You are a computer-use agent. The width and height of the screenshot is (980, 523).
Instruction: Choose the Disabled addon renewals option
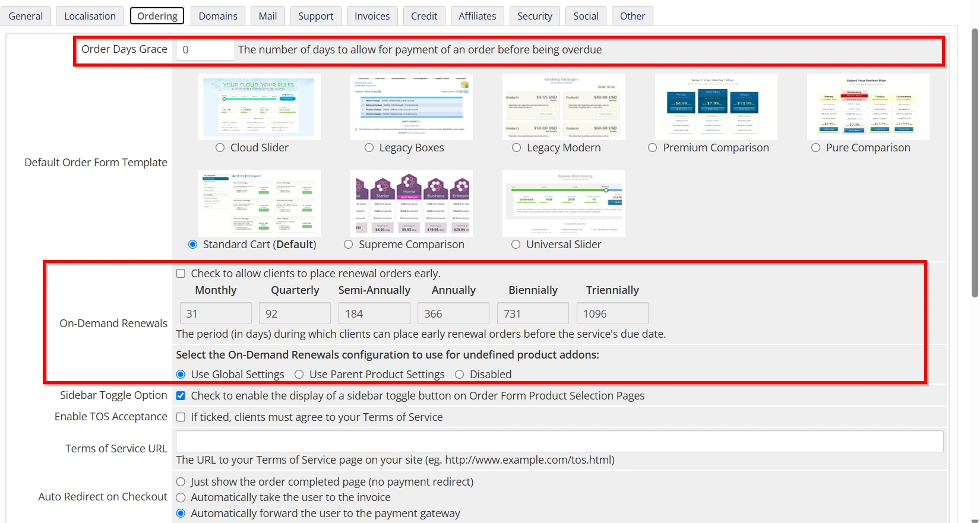(x=460, y=375)
